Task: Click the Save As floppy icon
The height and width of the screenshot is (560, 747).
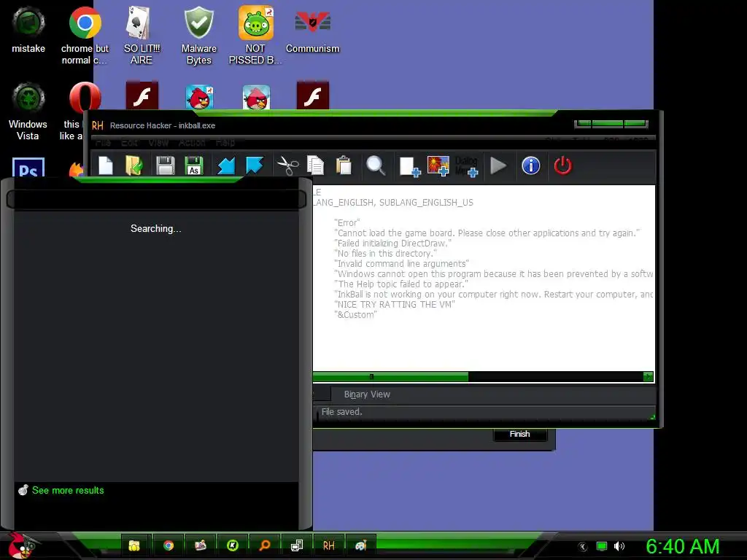Action: pyautogui.click(x=194, y=166)
